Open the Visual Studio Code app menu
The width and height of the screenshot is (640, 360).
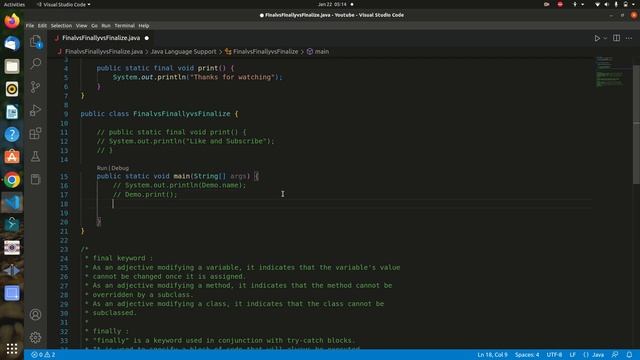pyautogui.click(x=64, y=4)
